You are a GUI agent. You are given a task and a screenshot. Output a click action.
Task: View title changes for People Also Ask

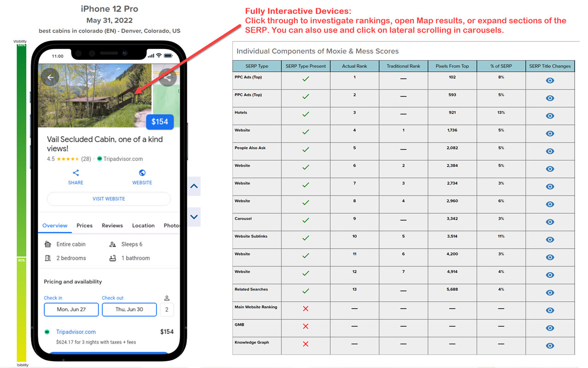point(550,151)
